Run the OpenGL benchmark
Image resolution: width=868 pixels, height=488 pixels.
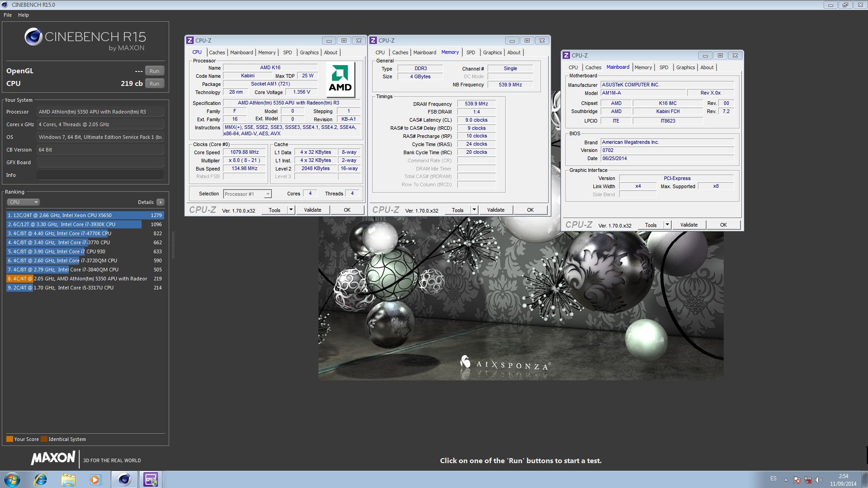pyautogui.click(x=155, y=71)
